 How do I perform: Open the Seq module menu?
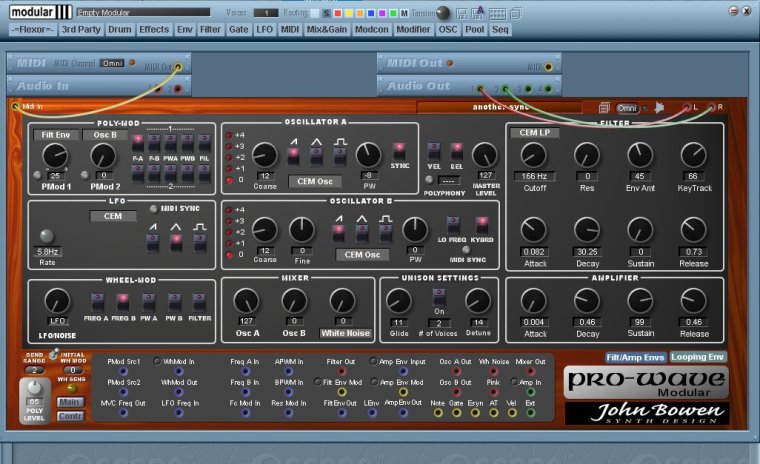tap(500, 30)
